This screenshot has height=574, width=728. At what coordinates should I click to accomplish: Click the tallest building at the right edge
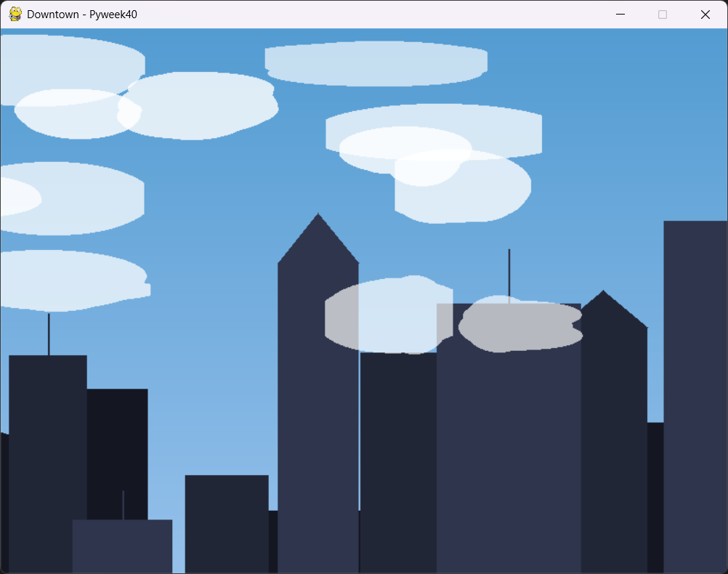pos(695,392)
